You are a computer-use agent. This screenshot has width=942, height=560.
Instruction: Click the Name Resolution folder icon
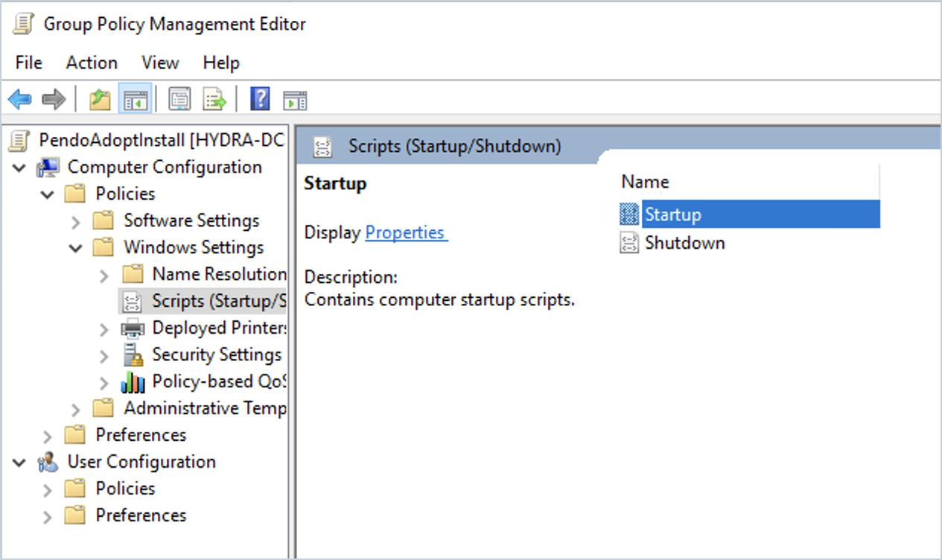133,274
